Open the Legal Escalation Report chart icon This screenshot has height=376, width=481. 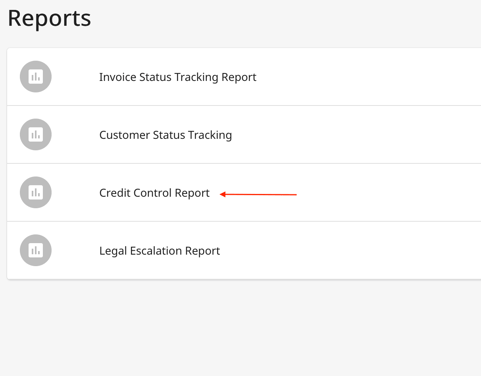tap(36, 250)
